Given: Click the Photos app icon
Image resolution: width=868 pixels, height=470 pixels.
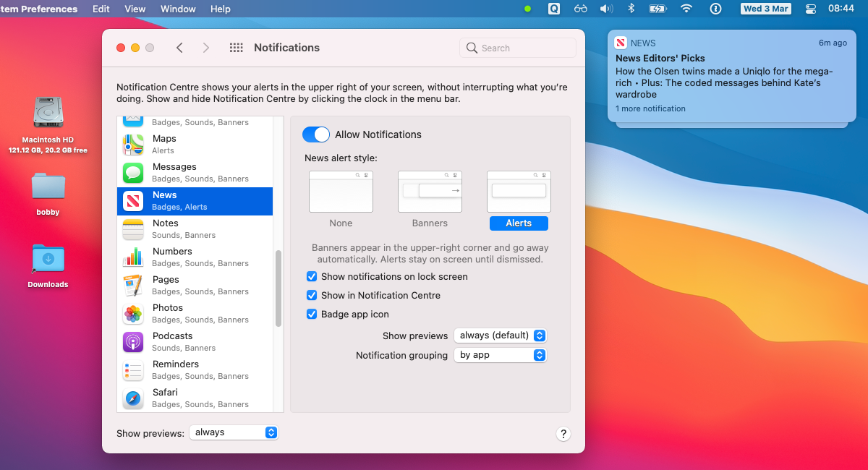Looking at the screenshot, I should coord(133,313).
